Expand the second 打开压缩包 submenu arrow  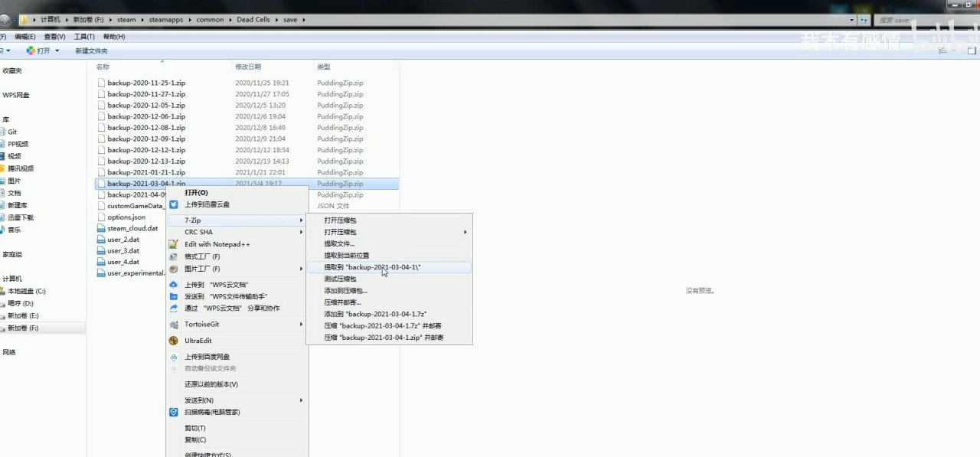465,232
